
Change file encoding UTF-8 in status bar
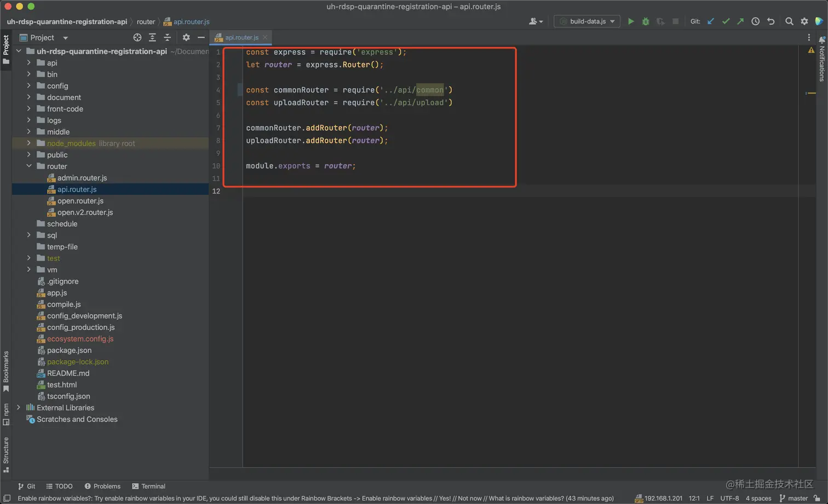[729, 498]
